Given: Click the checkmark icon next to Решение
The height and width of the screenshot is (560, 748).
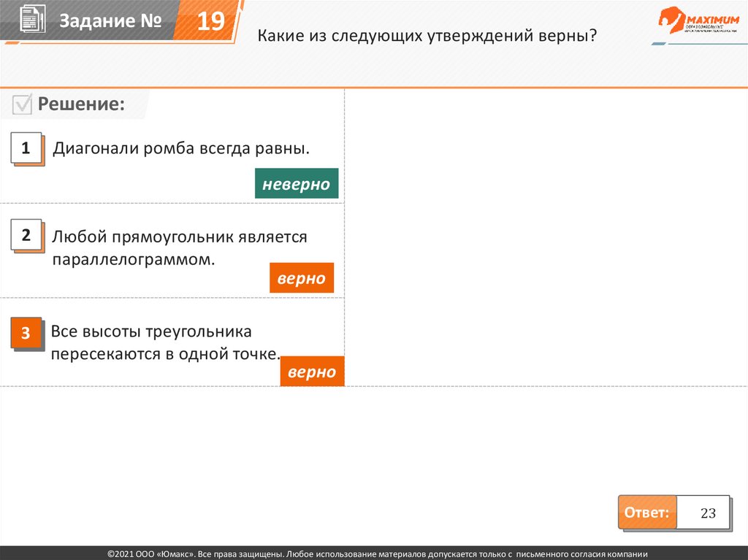Looking at the screenshot, I should [22, 104].
